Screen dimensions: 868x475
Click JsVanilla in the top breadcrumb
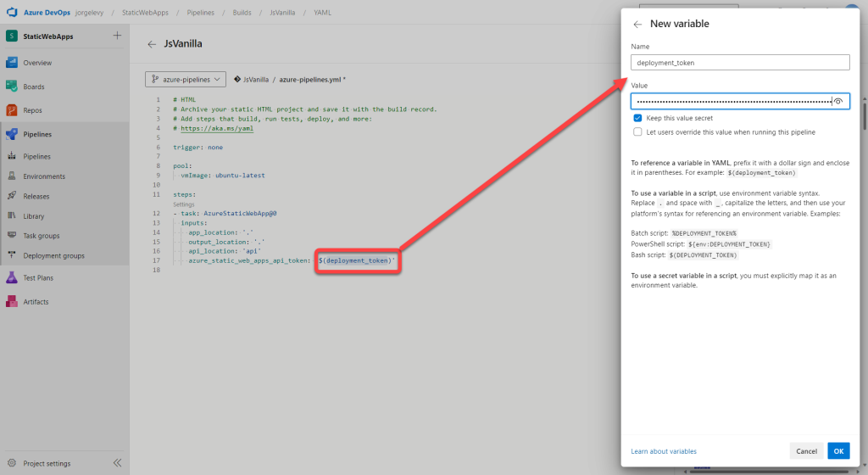pos(282,12)
